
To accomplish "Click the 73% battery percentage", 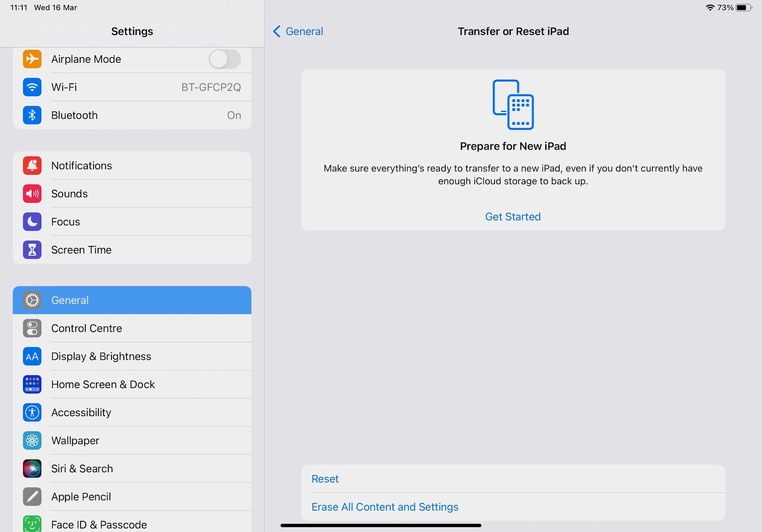I will 725,8.
